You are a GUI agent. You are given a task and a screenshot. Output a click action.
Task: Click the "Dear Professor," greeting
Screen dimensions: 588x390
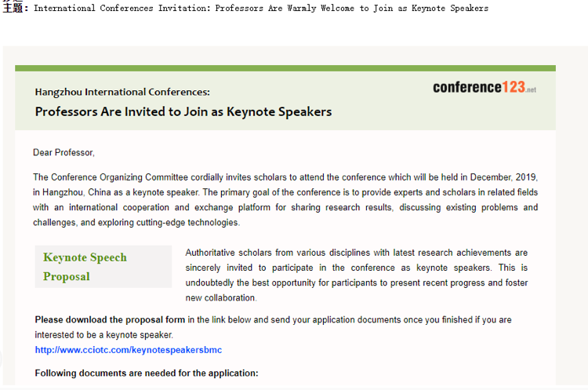click(64, 152)
